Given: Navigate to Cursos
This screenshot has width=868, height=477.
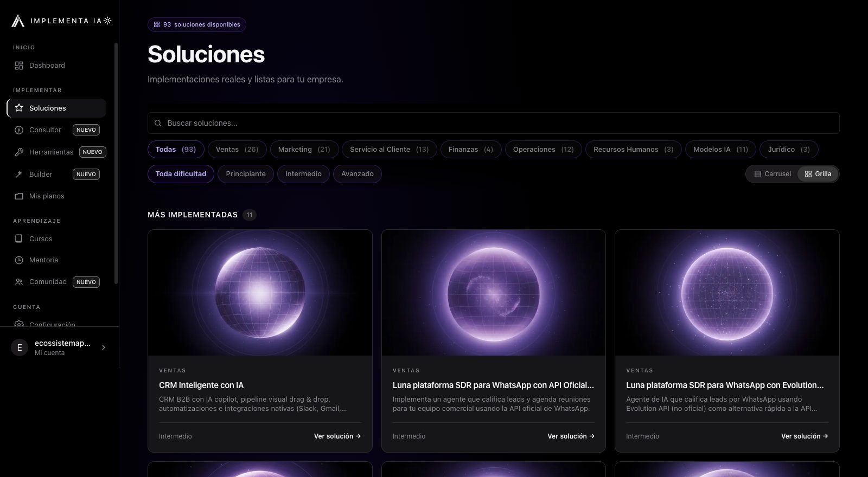Looking at the screenshot, I should tap(56, 238).
